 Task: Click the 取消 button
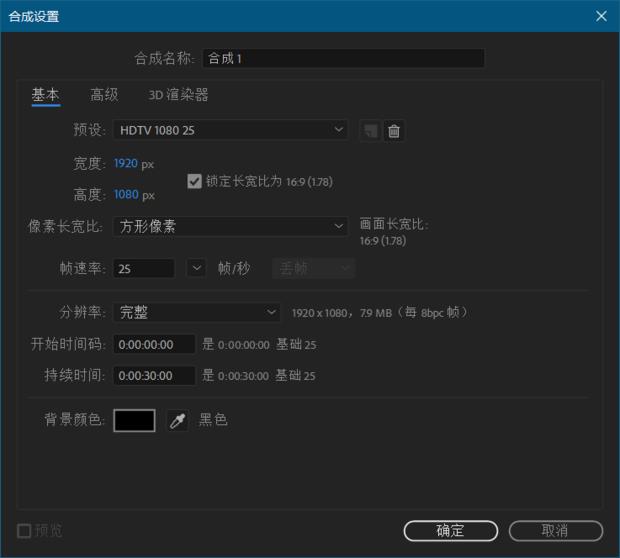click(x=556, y=531)
